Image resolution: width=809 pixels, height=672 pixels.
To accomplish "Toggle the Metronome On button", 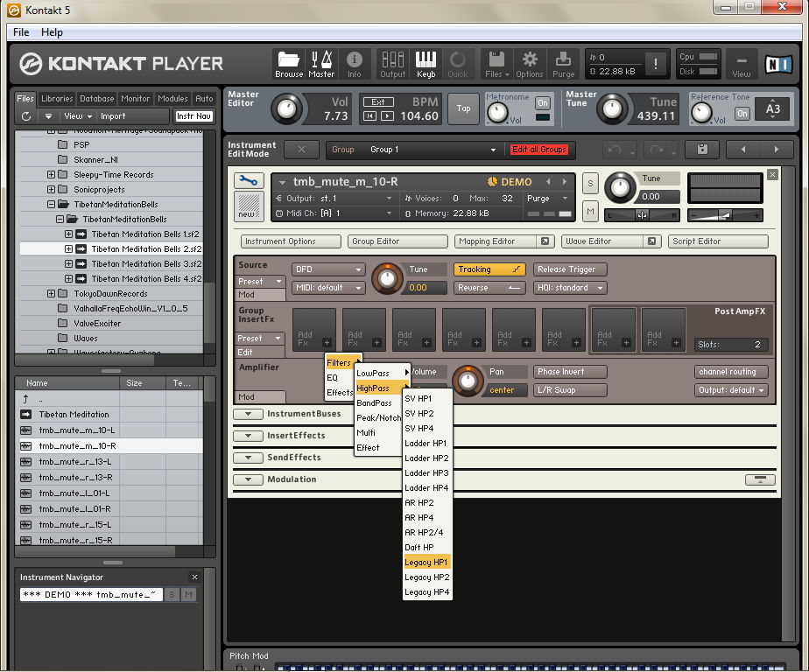I will pos(542,102).
